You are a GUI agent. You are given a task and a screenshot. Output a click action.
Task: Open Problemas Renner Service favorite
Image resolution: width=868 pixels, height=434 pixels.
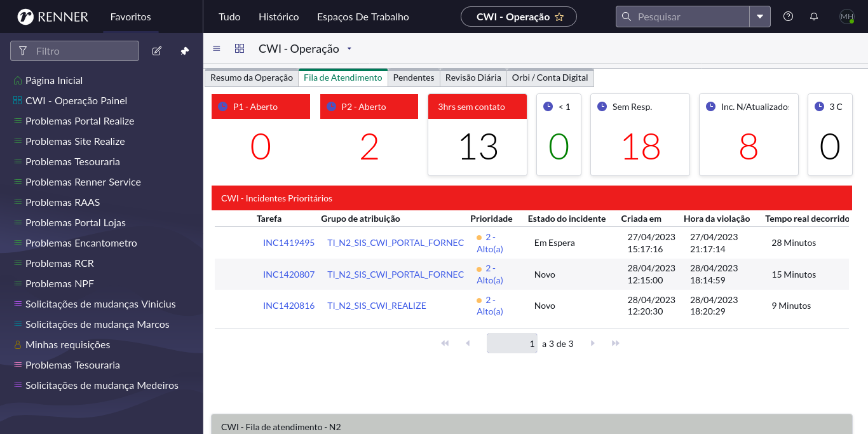[x=83, y=182]
